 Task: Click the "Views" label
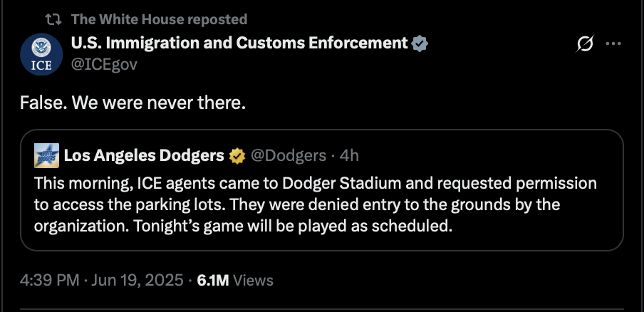click(x=253, y=281)
